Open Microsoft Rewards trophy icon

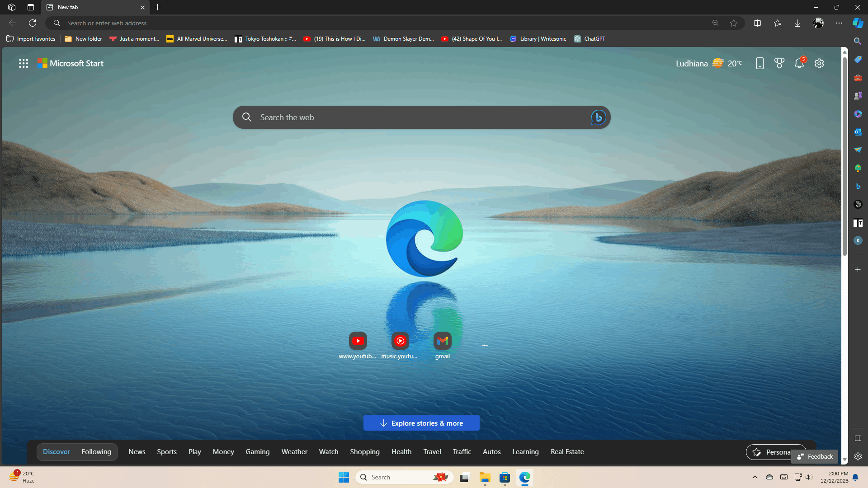coord(779,63)
